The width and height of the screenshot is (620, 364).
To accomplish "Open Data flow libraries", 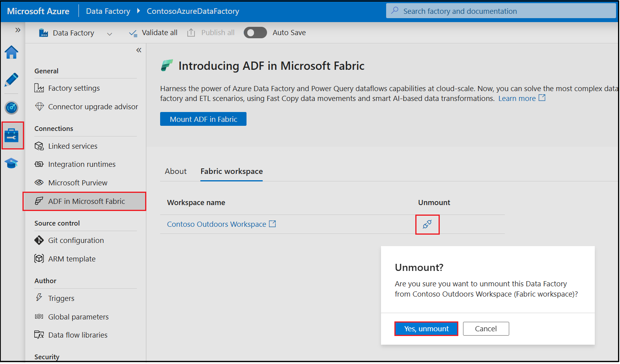I will pos(78,335).
